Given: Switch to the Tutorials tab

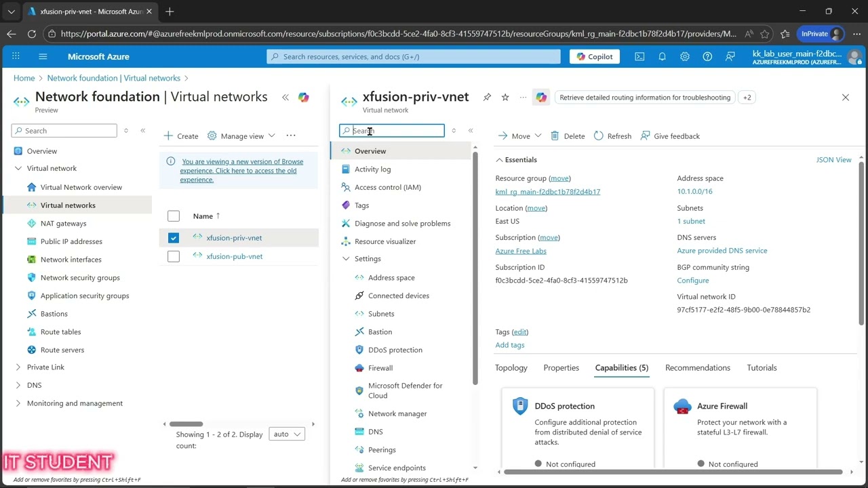Looking at the screenshot, I should [762, 368].
